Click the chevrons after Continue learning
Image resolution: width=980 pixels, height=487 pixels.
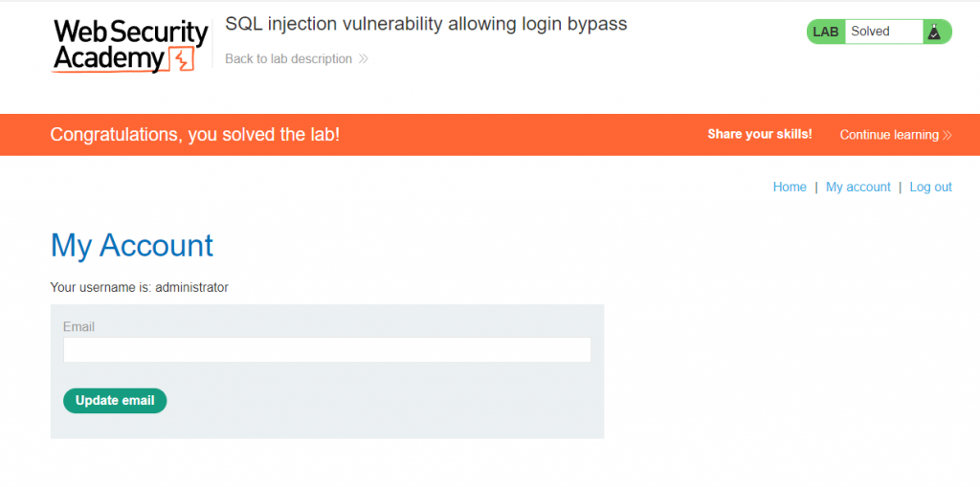(947, 135)
